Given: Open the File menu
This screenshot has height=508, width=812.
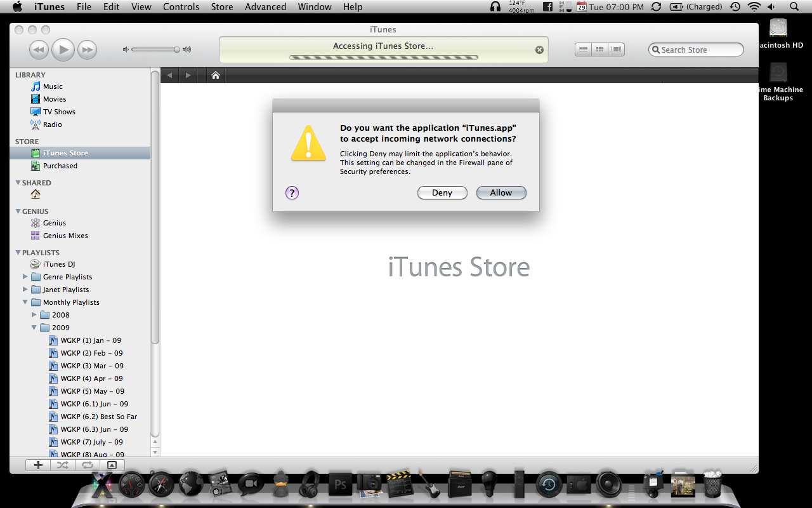Looking at the screenshot, I should tap(84, 7).
